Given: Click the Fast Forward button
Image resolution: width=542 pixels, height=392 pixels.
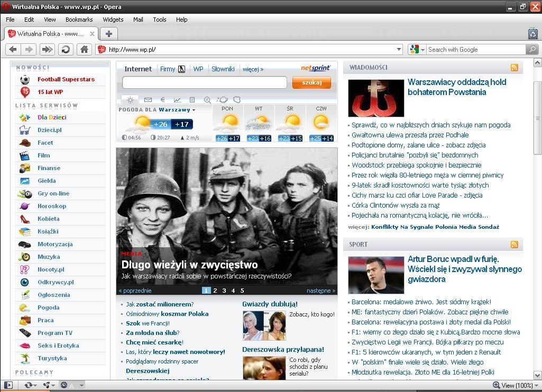Looking at the screenshot, I should click(x=47, y=49).
